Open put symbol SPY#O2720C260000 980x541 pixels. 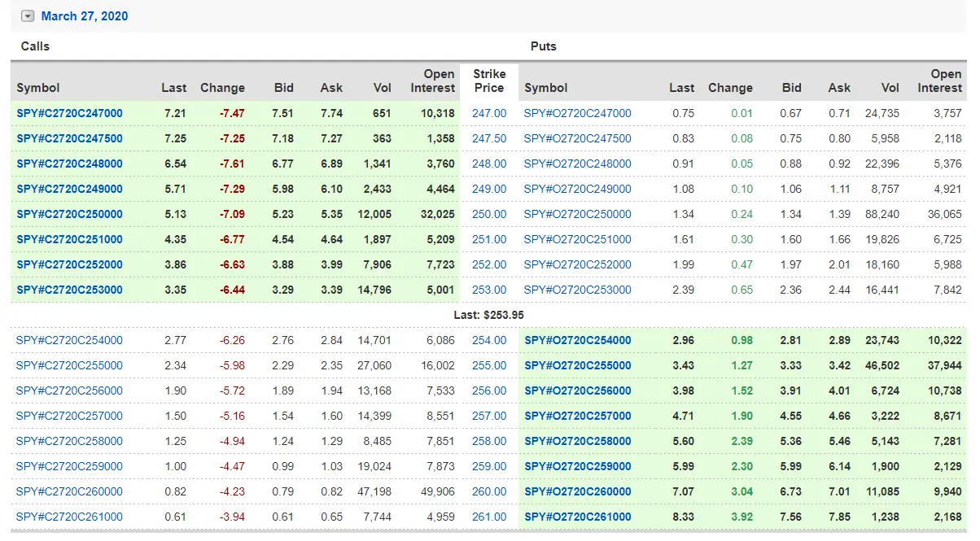pos(578,491)
